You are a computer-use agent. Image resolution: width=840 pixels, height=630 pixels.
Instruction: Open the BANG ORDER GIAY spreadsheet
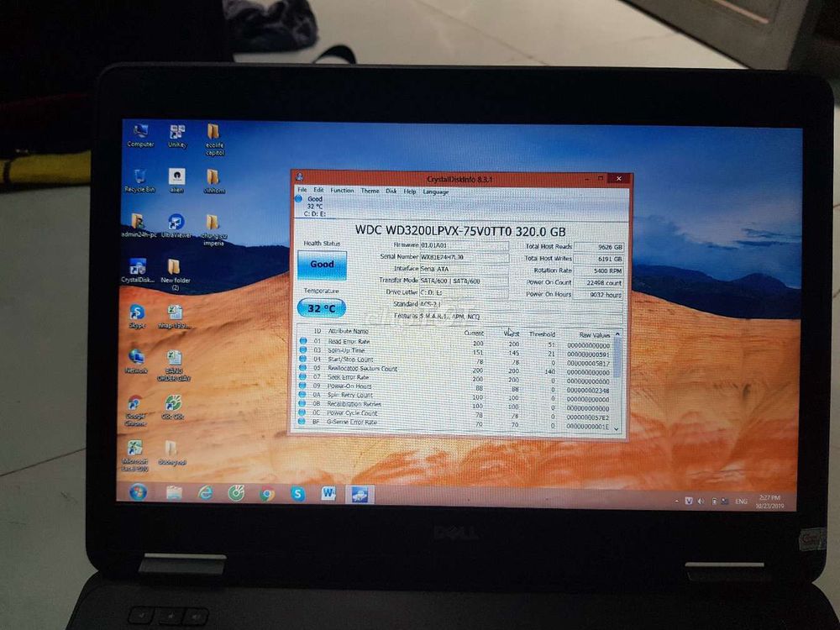(174, 365)
